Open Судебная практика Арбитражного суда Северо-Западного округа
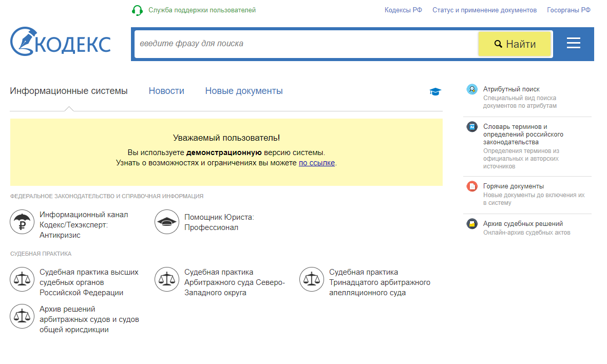The image size is (607, 364). pos(235,282)
